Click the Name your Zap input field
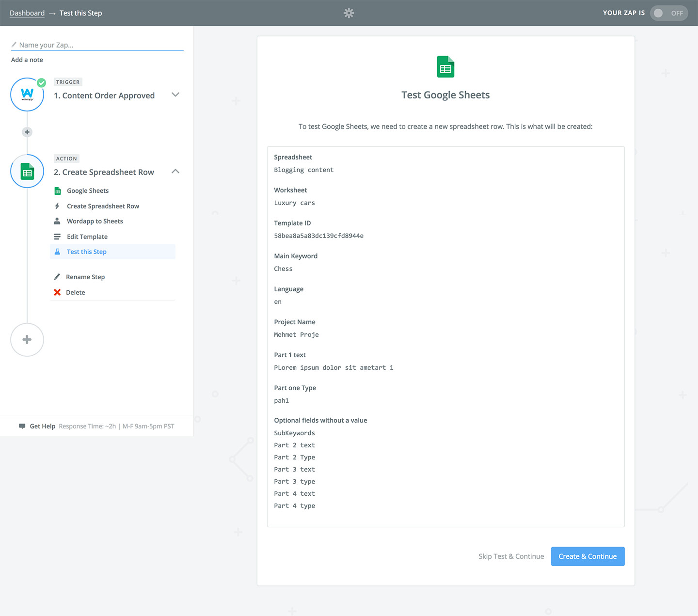Viewport: 698px width, 616px height. click(97, 45)
